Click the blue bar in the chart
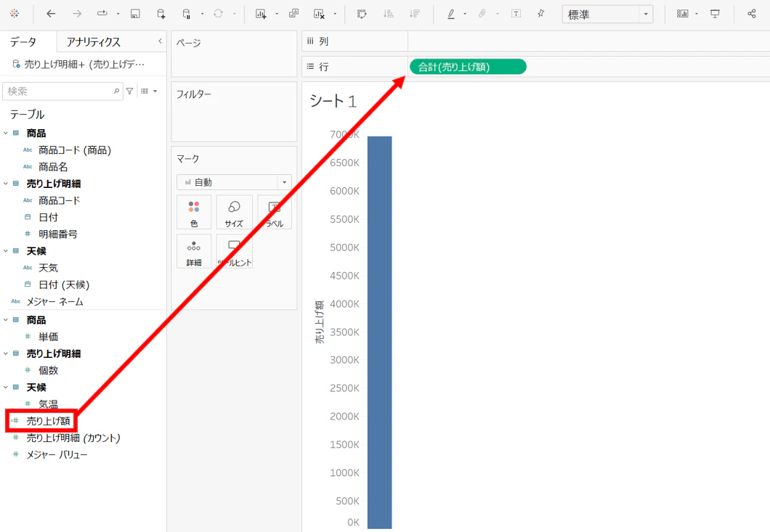The width and height of the screenshot is (770, 532). pos(380,332)
